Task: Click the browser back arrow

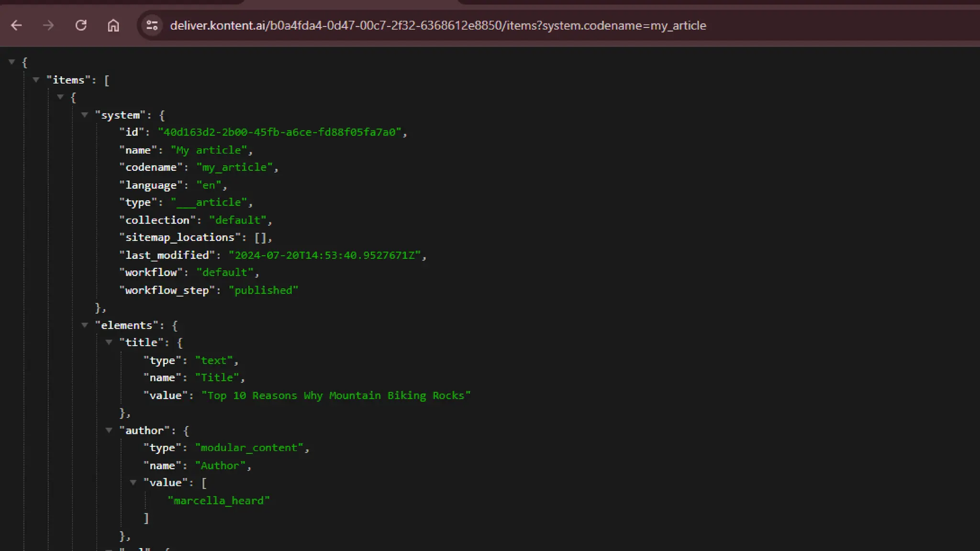Action: coord(16,25)
